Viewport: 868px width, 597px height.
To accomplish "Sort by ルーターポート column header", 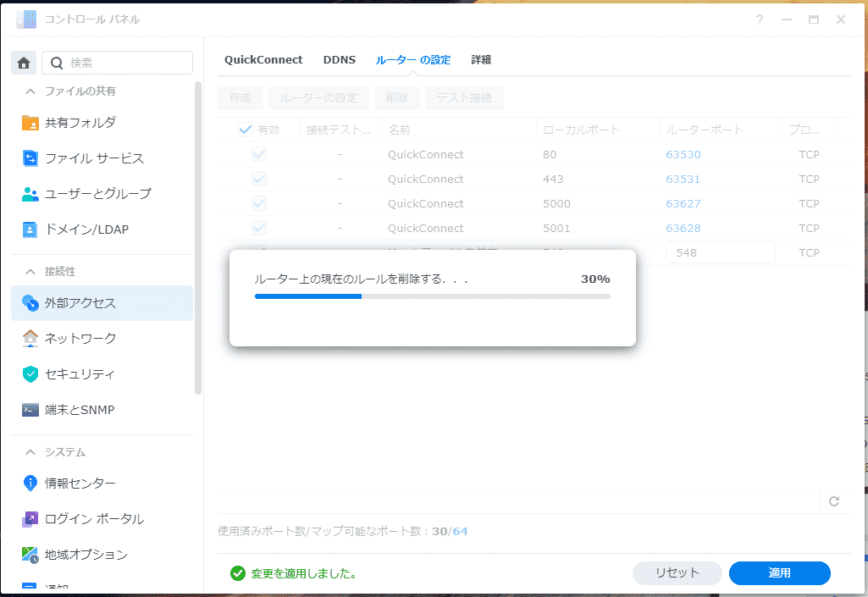I will [720, 130].
